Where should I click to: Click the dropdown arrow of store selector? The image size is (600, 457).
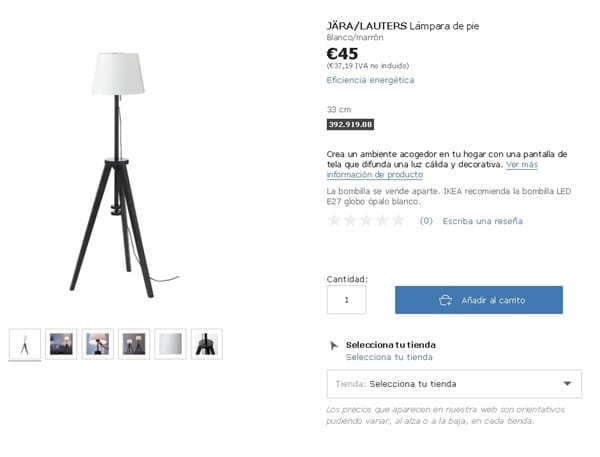[567, 384]
